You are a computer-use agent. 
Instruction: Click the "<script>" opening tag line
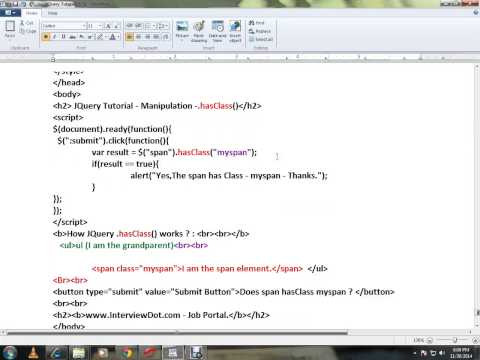click(68, 117)
